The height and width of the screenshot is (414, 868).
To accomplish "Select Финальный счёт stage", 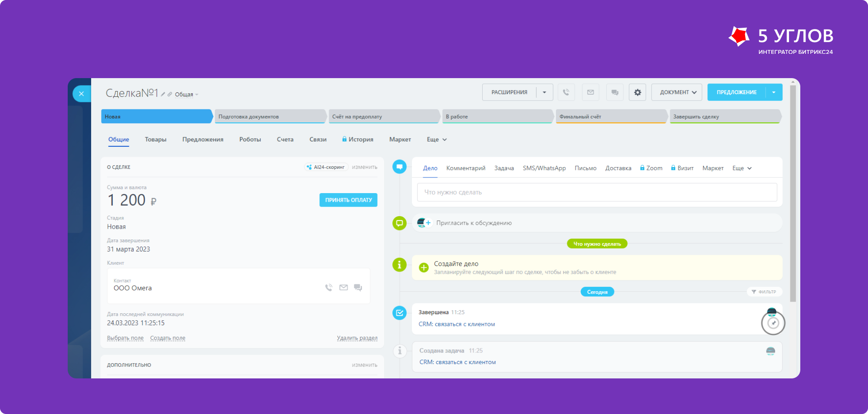I will click(612, 116).
